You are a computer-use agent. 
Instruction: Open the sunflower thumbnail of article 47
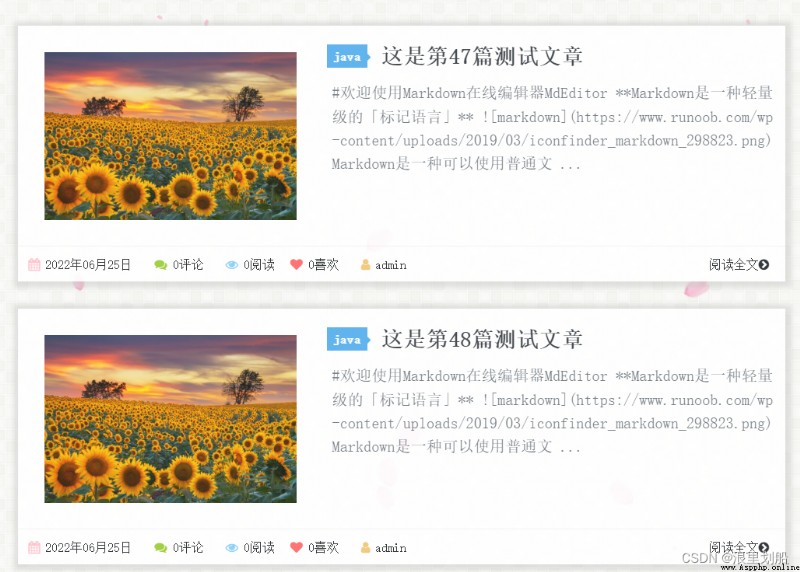point(170,136)
